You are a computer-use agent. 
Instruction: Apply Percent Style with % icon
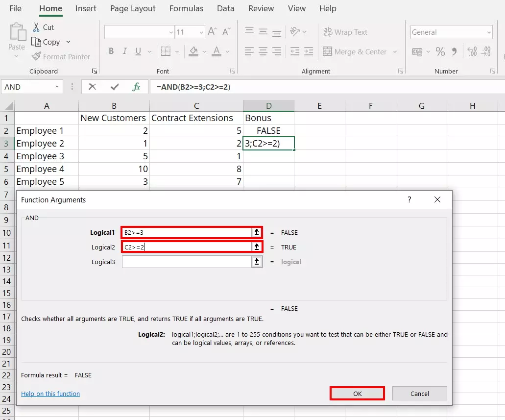(440, 51)
